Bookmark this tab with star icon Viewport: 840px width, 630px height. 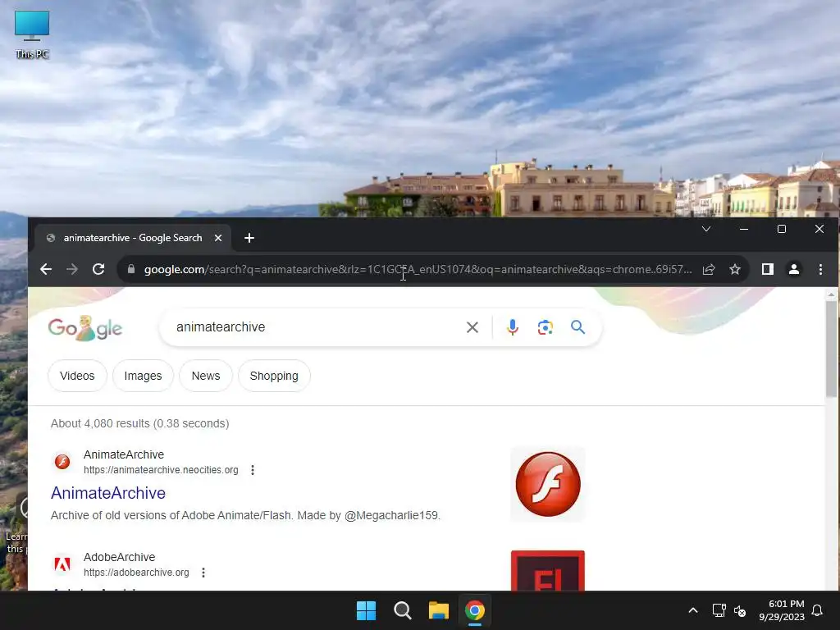[735, 269]
